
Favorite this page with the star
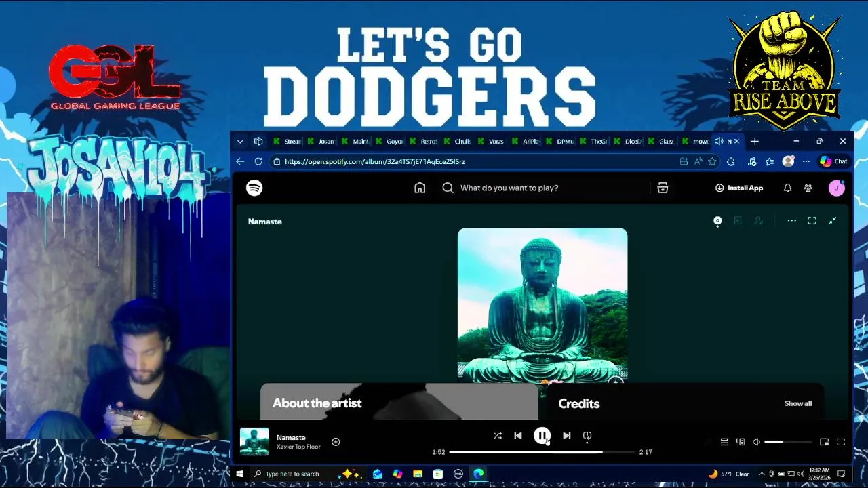click(712, 161)
